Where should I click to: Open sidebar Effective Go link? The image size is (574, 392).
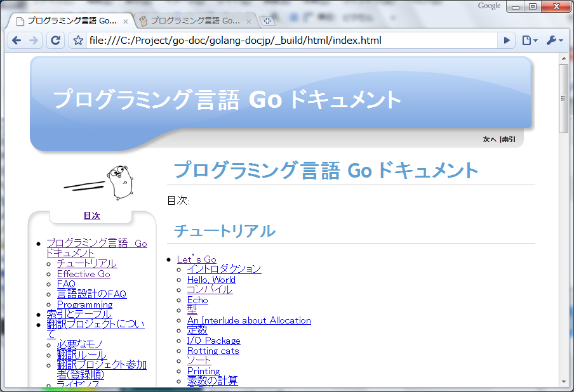83,274
